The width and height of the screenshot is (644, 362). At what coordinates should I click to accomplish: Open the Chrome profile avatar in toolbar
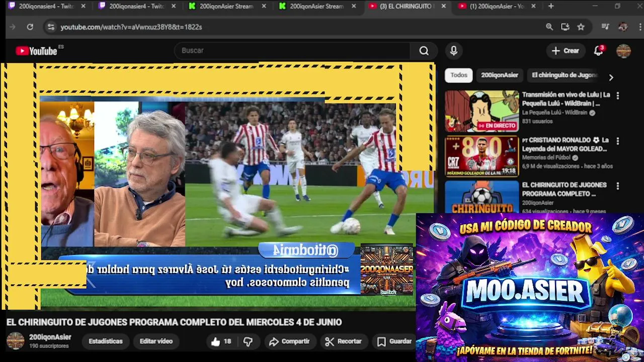(x=623, y=27)
